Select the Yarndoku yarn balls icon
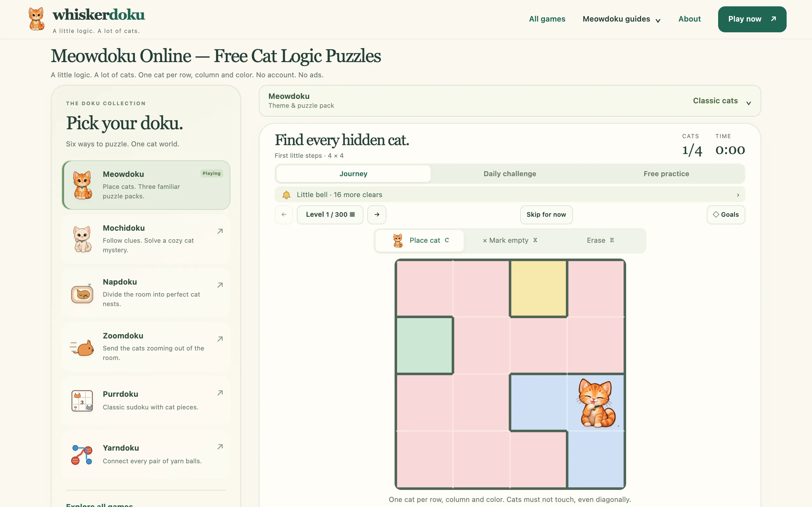Viewport: 812px width, 507px height. click(x=82, y=455)
